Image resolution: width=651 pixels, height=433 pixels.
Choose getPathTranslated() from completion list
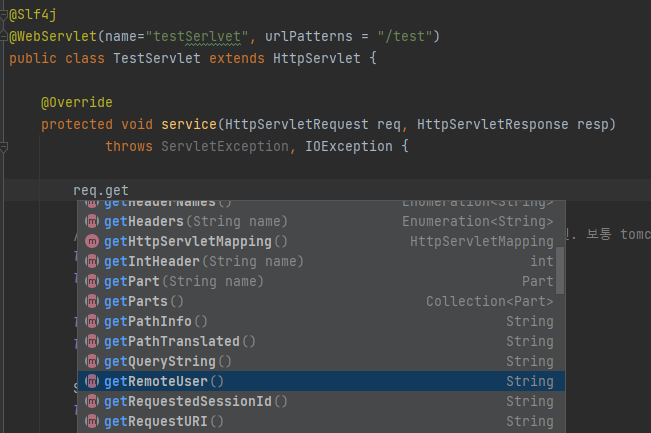[321, 341]
